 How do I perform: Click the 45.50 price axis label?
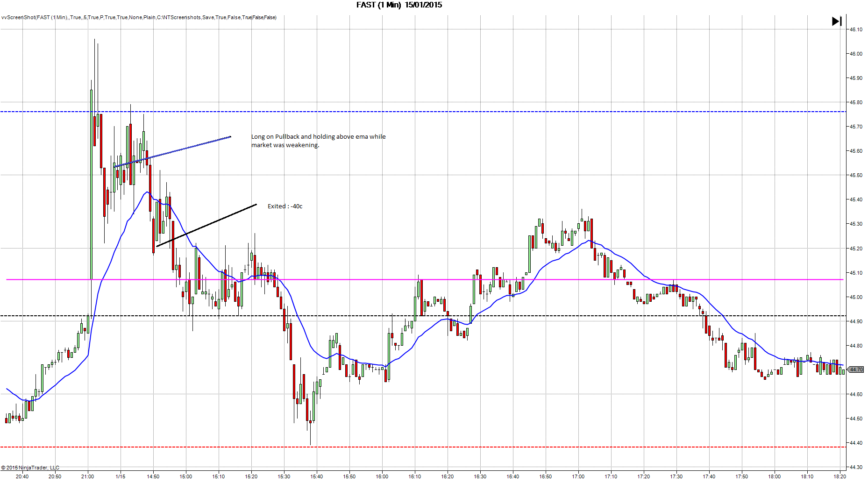click(856, 175)
